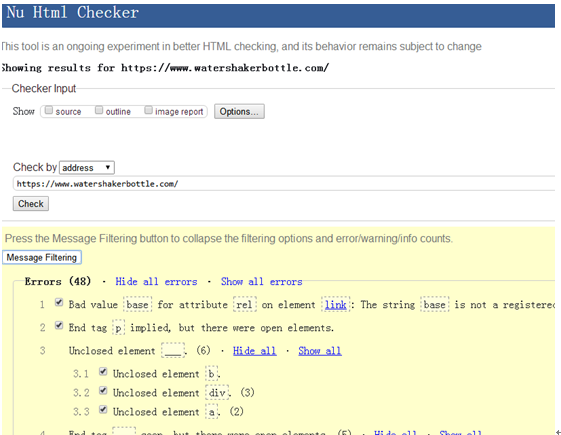Click the 'Unclosed element (6)' group text
The image size is (561, 435).
tap(140, 351)
